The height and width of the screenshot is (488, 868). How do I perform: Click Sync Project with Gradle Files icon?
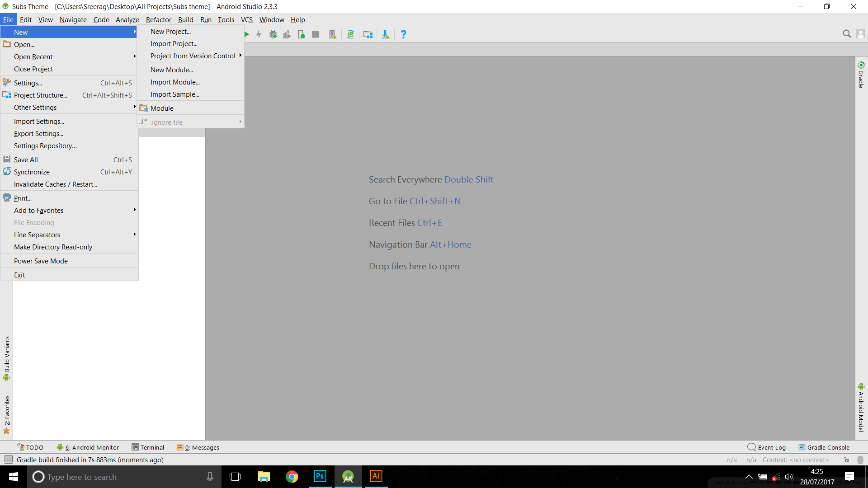350,34
